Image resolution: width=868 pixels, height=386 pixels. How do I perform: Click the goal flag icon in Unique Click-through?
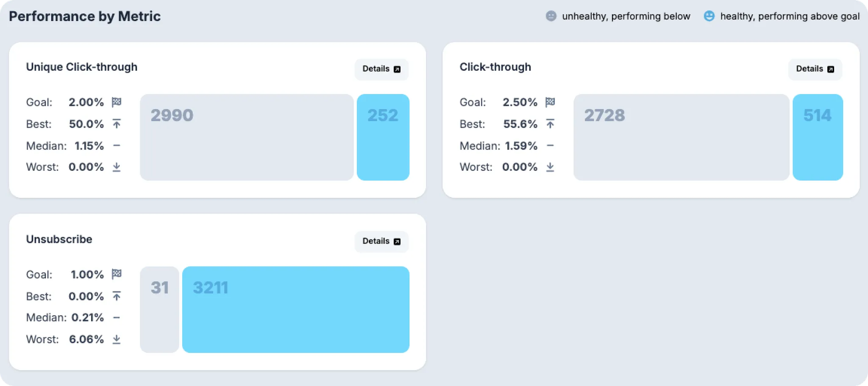[x=117, y=102]
